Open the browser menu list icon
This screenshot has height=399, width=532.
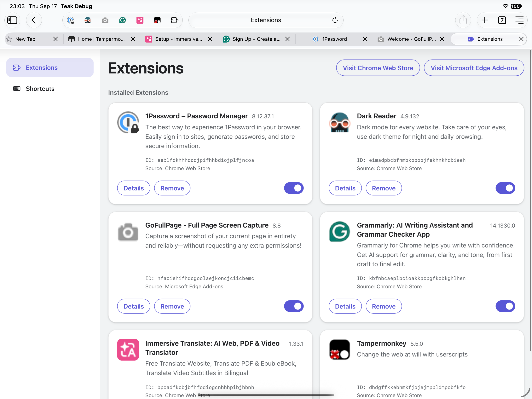pos(519,20)
